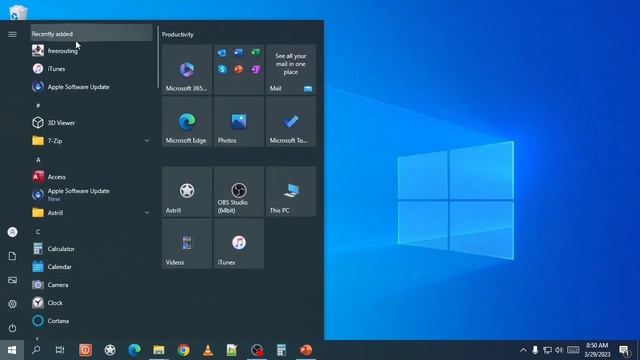Click the Power button in Start
Screen dimensions: 640x360
[12, 328]
